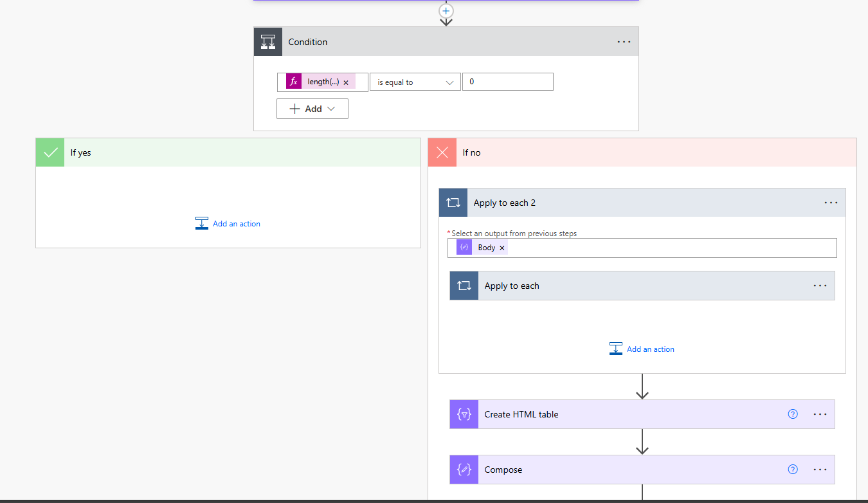868x503 pixels.
Task: Click the insert step plus icon above Condition
Action: pyautogui.click(x=446, y=11)
